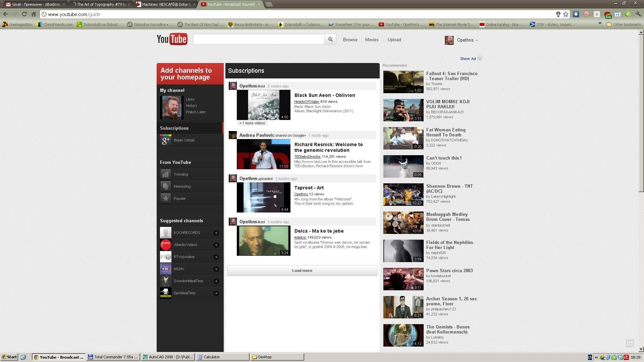Open the Browse menu item
The width and height of the screenshot is (644, 362).
[x=350, y=40]
